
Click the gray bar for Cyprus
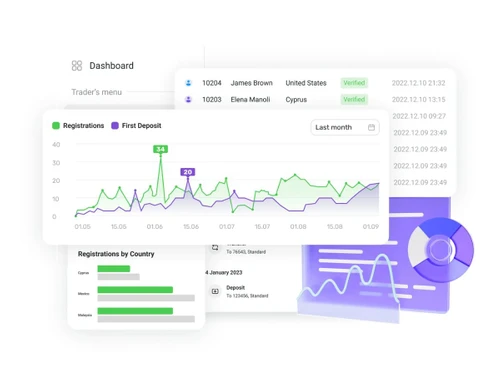(x=118, y=277)
